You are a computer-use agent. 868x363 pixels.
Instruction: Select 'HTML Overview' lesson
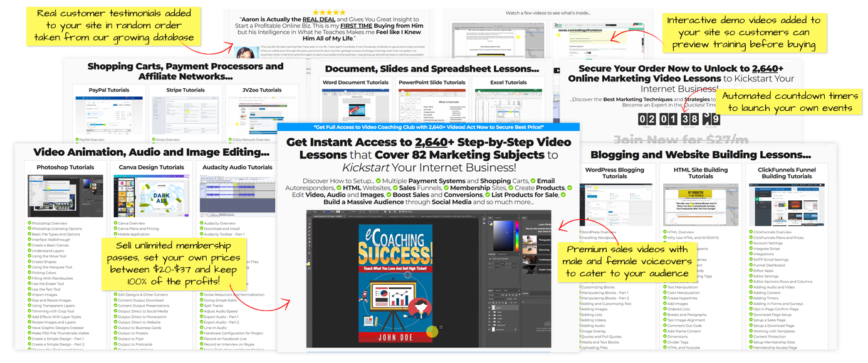[x=679, y=232]
